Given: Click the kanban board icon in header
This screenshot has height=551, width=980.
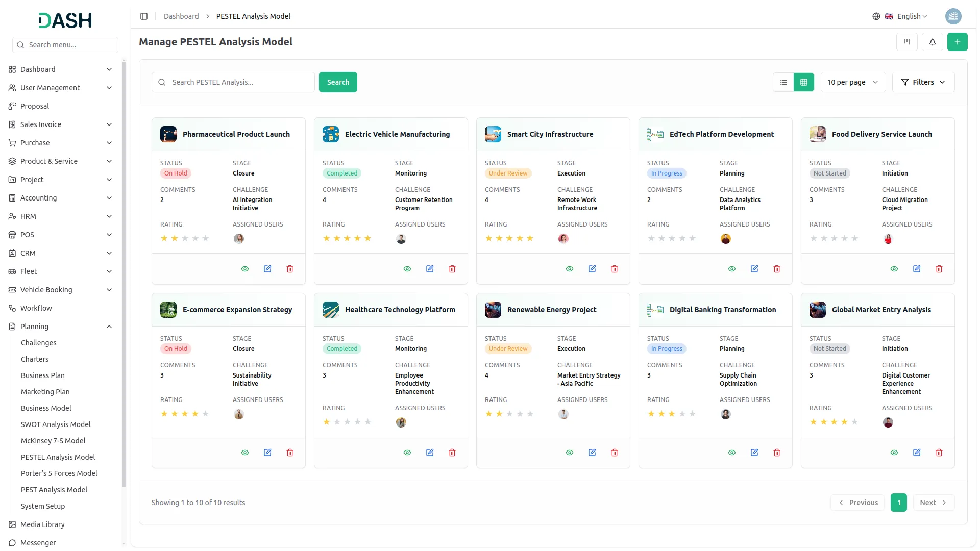Looking at the screenshot, I should 906,42.
